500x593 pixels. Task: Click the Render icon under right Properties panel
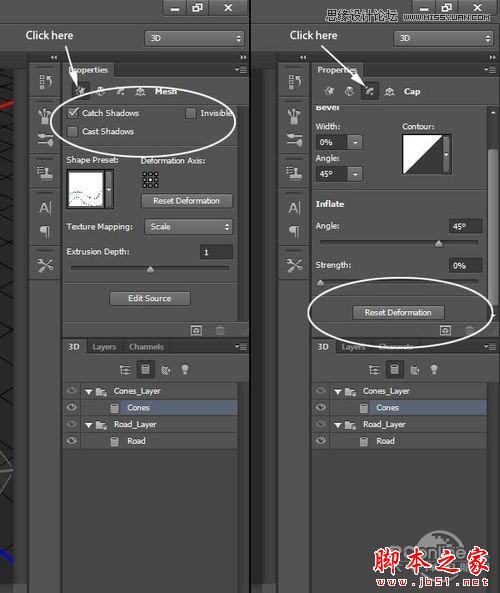coord(446,330)
